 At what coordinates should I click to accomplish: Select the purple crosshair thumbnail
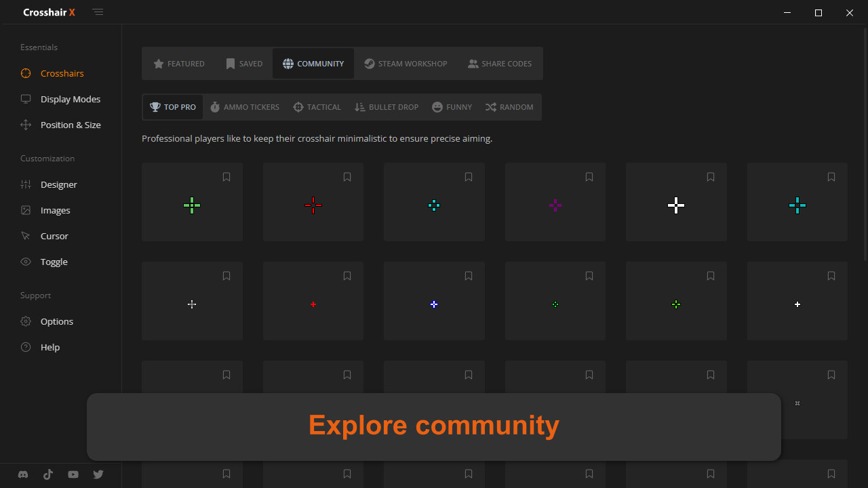555,205
